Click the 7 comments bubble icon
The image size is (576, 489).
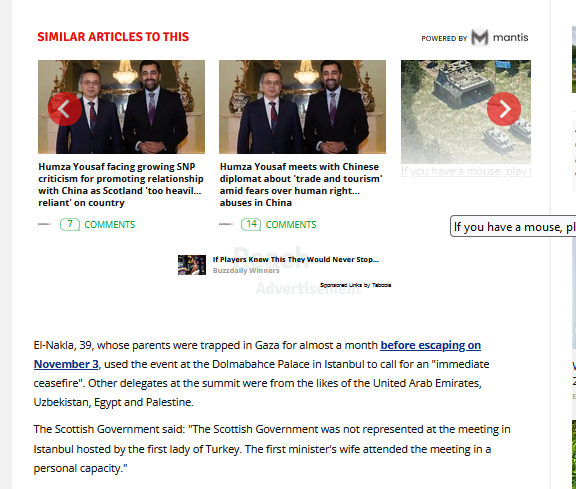[70, 224]
